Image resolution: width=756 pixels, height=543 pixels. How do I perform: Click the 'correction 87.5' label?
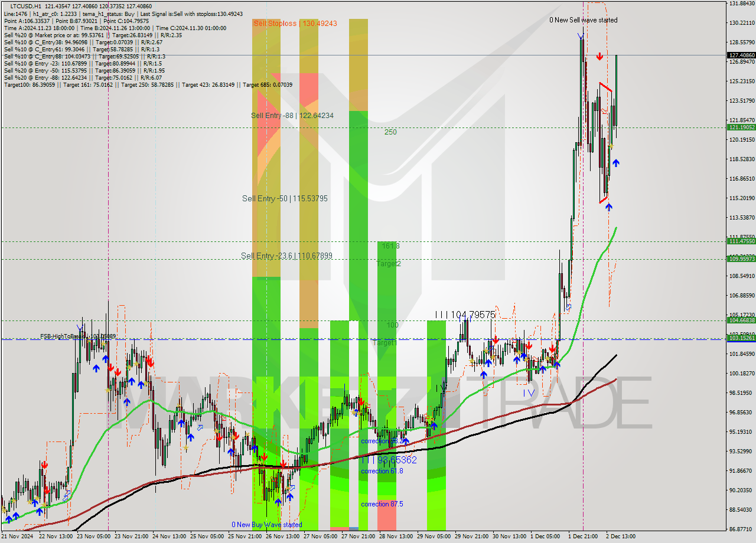pos(382,504)
